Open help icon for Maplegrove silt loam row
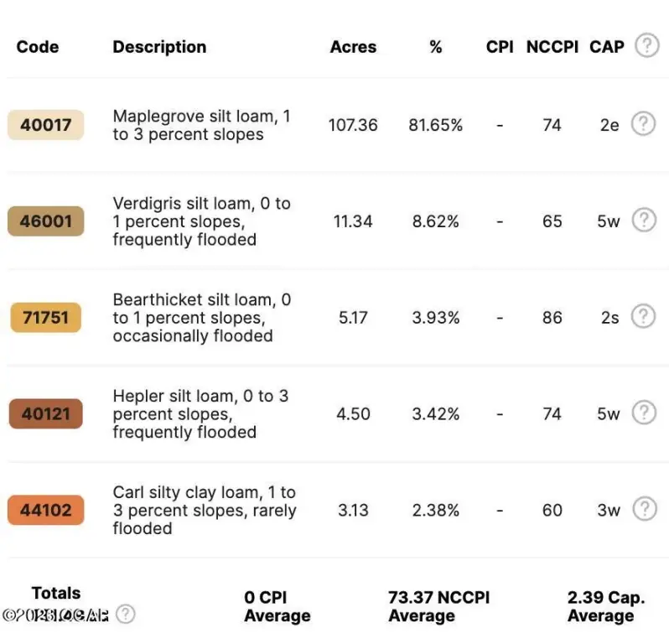669x644 pixels. (x=643, y=124)
